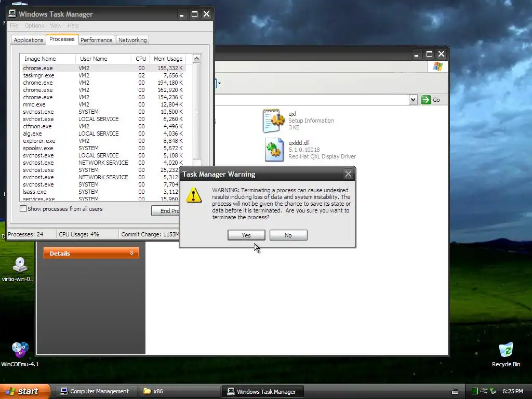The width and height of the screenshot is (532, 399).
Task: Click the green Go arrow icon
Action: (426, 100)
